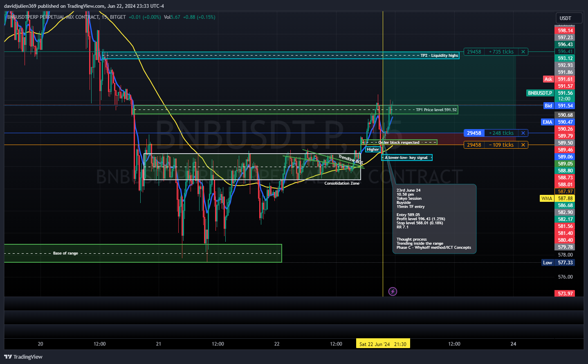Close the +248 ticks position line with its X
The height and width of the screenshot is (364, 588).
click(523, 133)
